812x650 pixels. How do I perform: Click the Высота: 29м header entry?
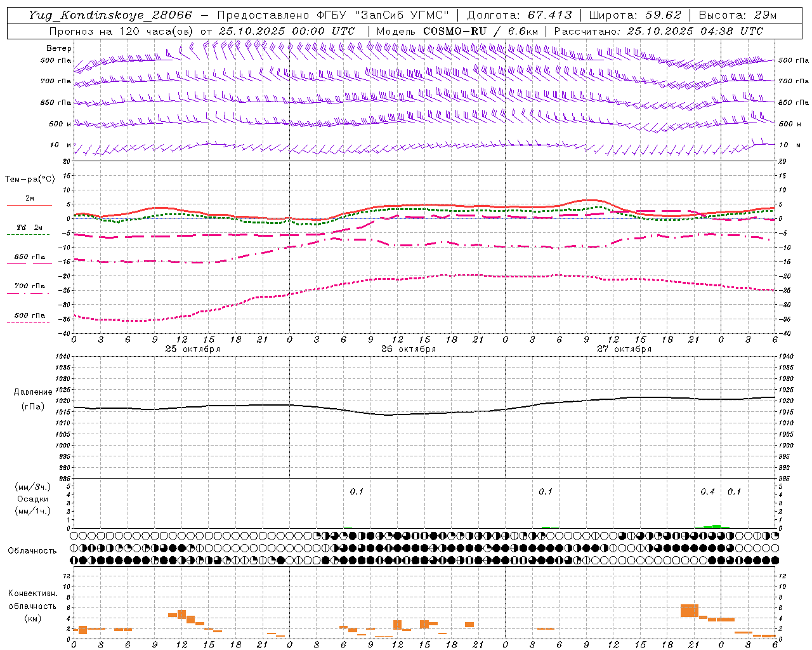point(737,15)
